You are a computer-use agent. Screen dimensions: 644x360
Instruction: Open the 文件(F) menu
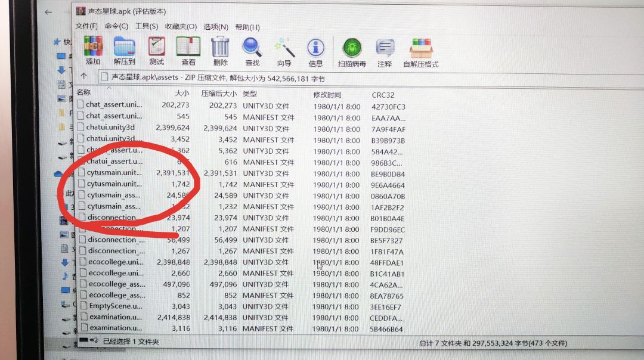[x=86, y=26]
